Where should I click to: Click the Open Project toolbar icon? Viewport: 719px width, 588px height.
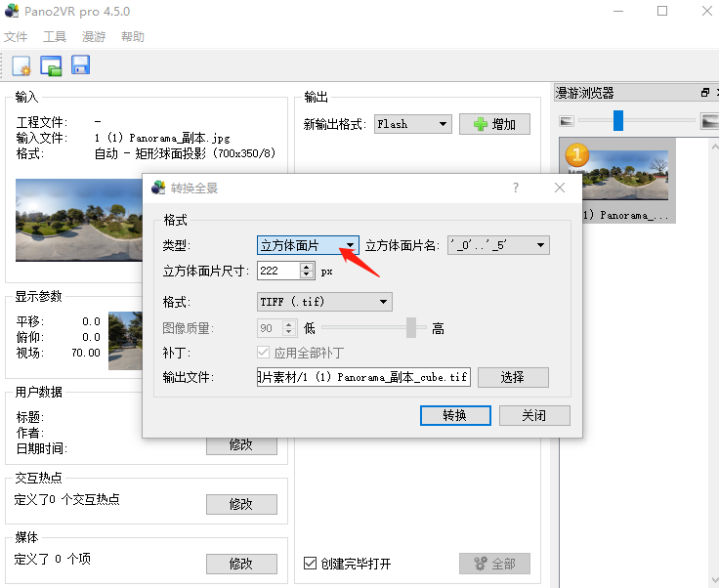pos(51,66)
